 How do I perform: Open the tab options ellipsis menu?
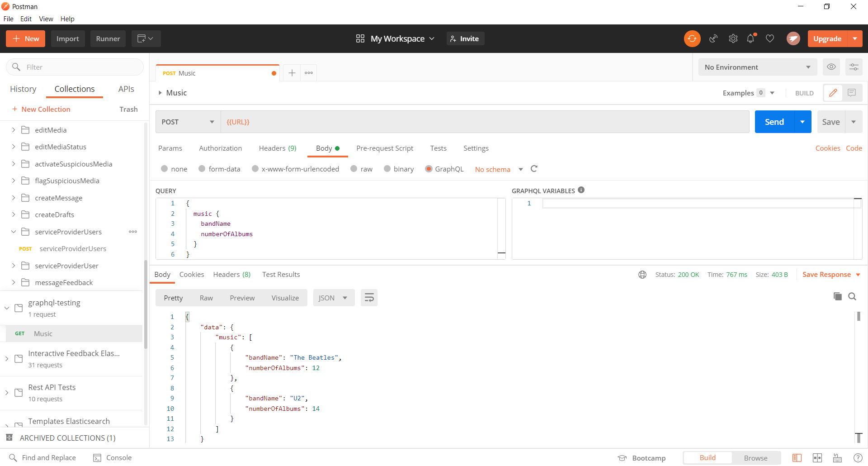[x=309, y=73]
